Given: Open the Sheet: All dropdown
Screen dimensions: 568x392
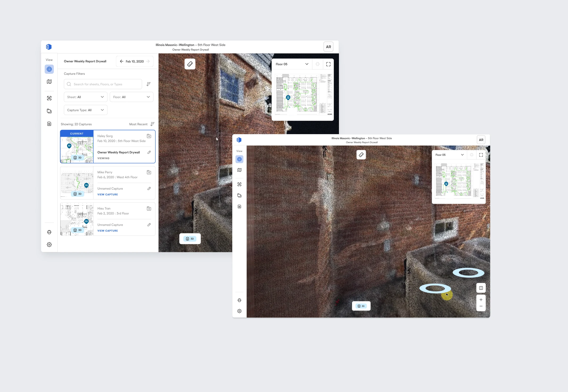Looking at the screenshot, I should [85, 97].
